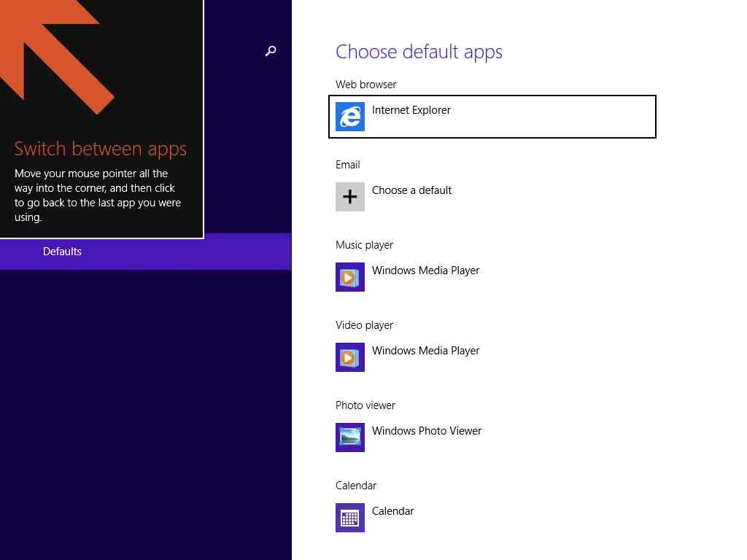
Task: Click the Photo viewer label
Action: click(x=365, y=405)
